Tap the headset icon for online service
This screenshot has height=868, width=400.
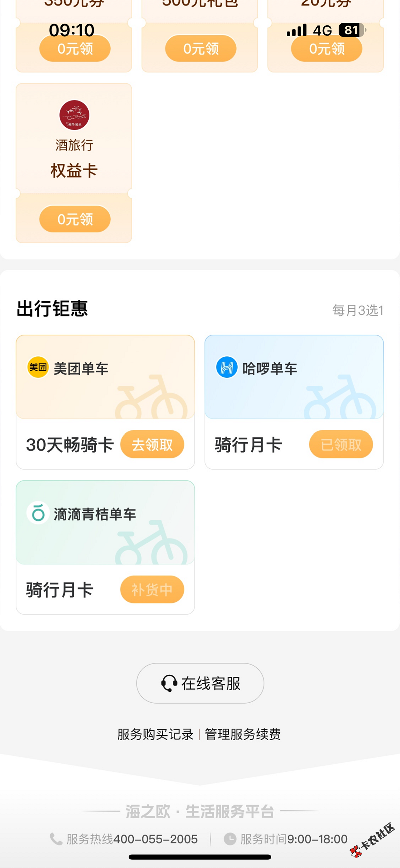tap(169, 683)
